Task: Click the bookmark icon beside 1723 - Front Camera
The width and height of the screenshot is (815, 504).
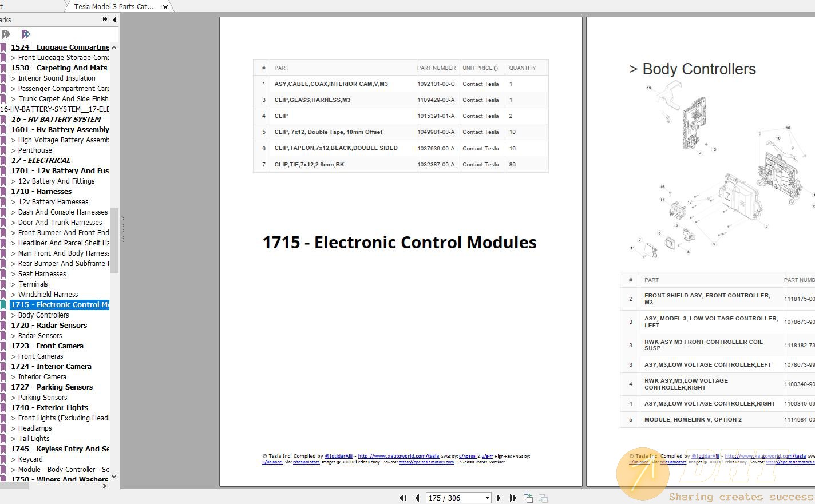Action: 3,346
